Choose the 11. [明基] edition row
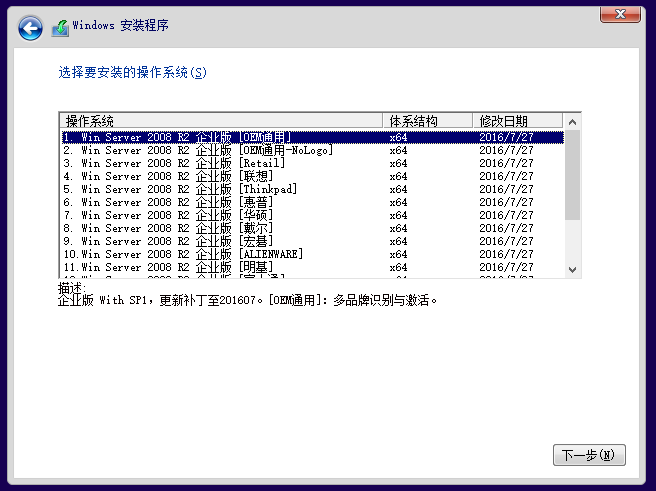 point(313,267)
